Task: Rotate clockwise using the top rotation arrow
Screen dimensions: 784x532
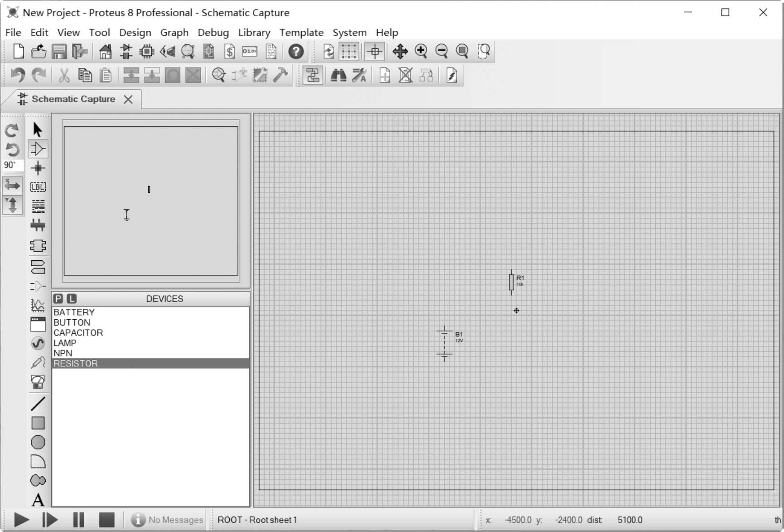Action: pyautogui.click(x=12, y=131)
